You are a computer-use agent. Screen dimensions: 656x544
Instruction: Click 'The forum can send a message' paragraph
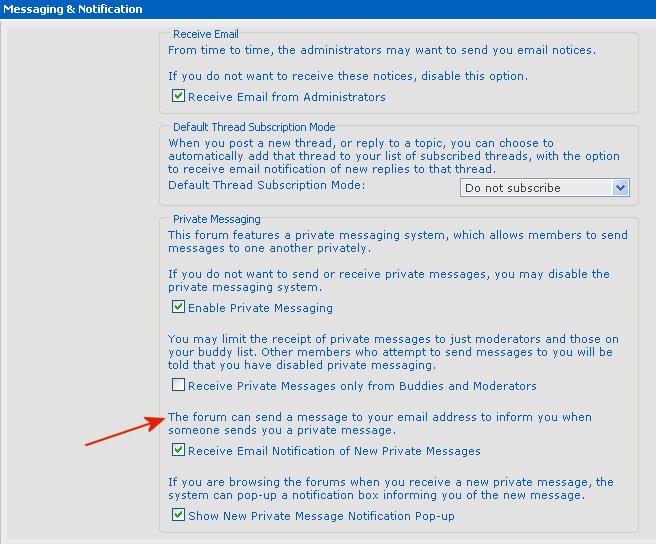coord(380,423)
